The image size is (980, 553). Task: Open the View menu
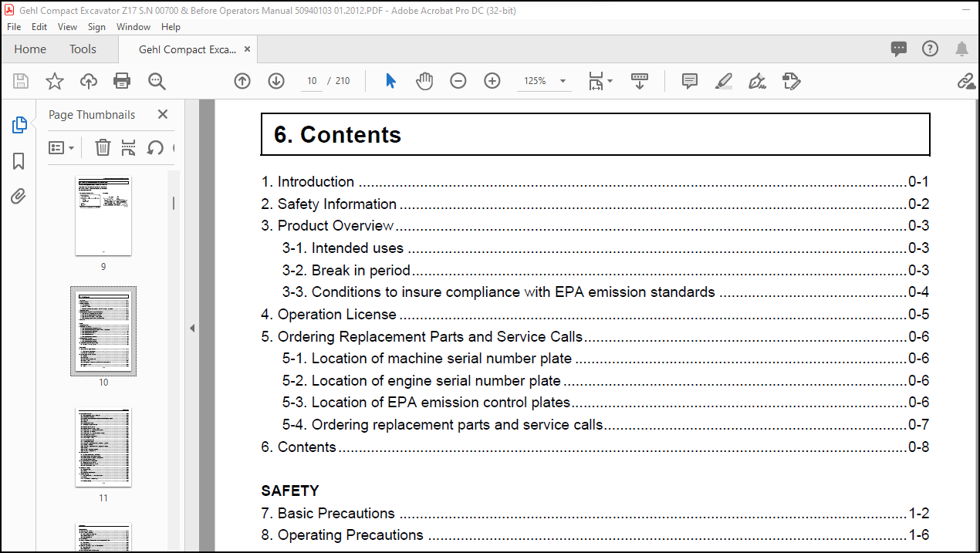coord(68,26)
